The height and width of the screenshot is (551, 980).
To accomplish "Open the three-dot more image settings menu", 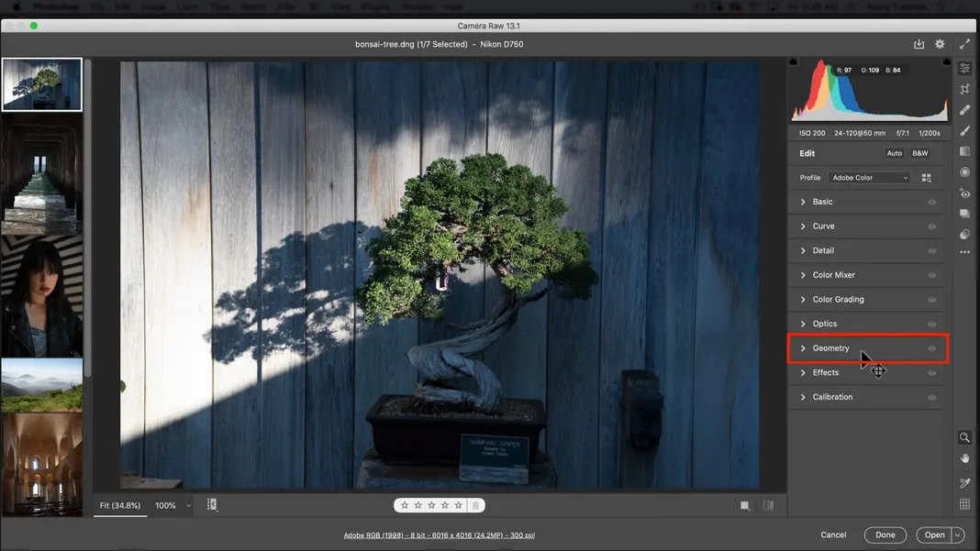I will [965, 252].
